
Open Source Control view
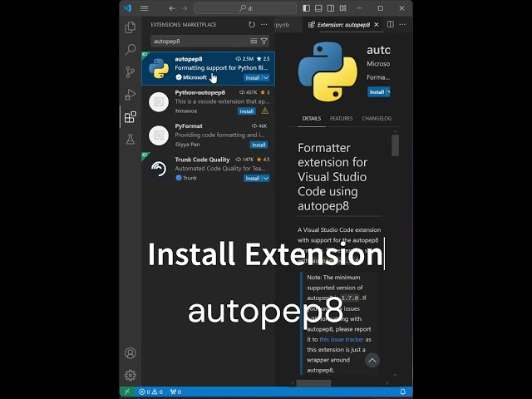(x=131, y=72)
